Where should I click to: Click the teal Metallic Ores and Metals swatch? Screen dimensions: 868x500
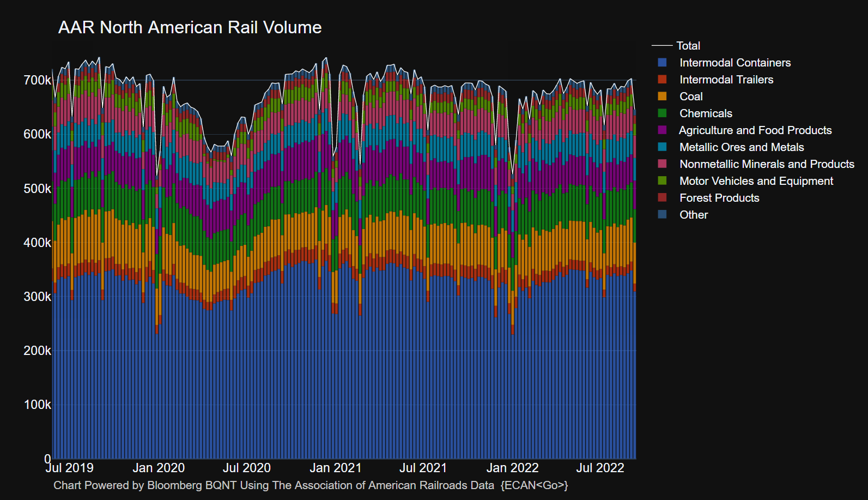point(662,147)
